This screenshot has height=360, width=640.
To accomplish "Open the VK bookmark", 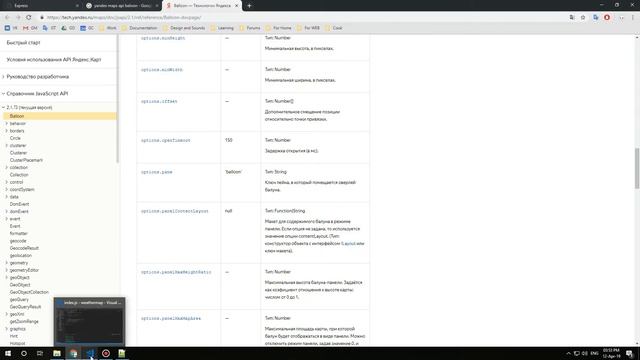I will coord(11,28).
